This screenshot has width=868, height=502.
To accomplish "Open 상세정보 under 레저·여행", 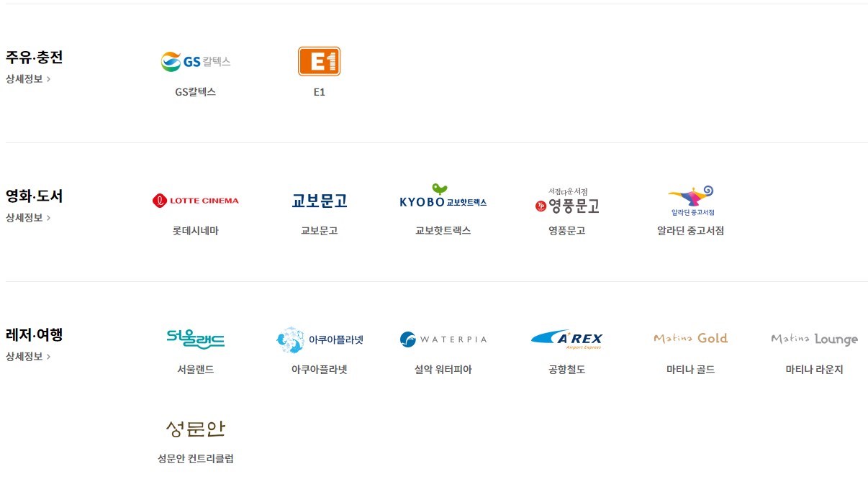I will pyautogui.click(x=28, y=357).
